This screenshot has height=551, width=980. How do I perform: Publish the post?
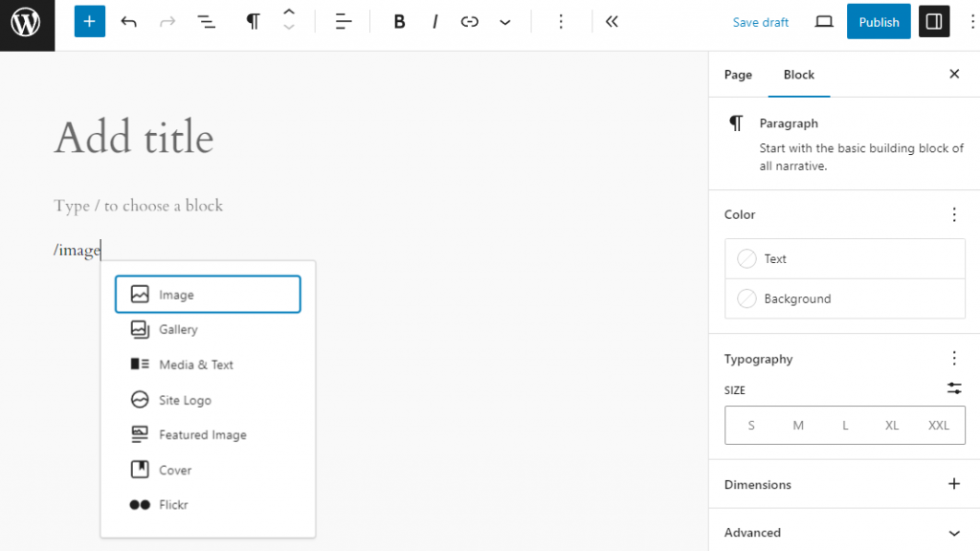pyautogui.click(x=878, y=21)
